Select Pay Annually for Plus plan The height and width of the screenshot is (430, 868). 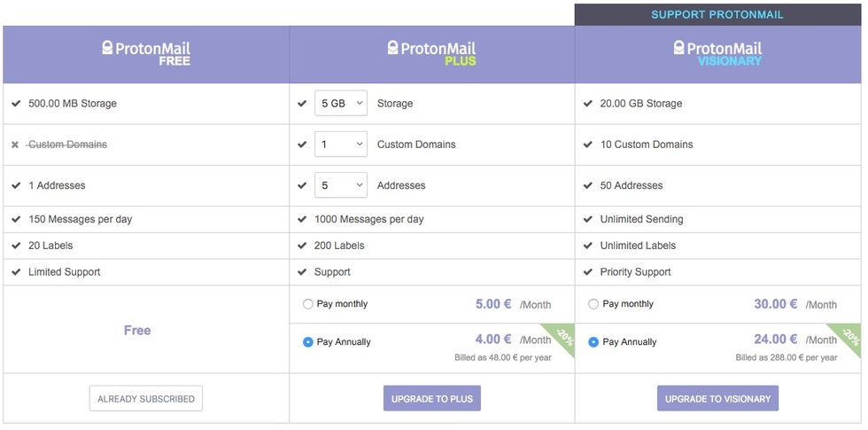point(308,342)
